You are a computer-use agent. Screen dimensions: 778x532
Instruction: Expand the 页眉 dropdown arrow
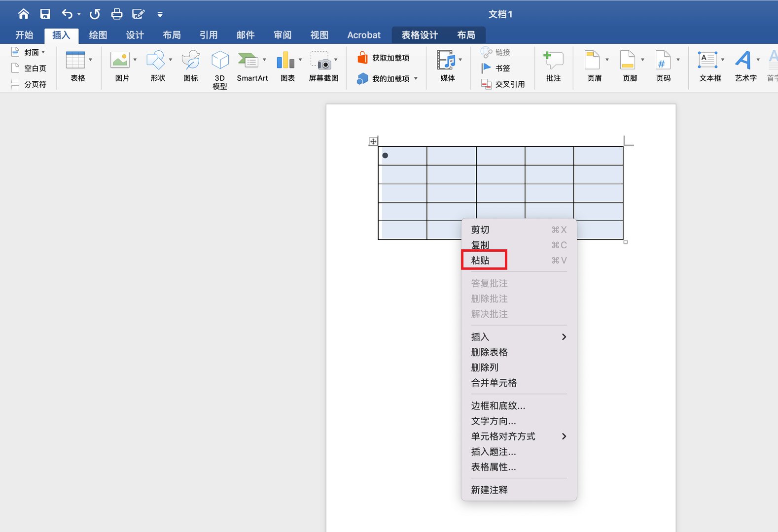[607, 60]
